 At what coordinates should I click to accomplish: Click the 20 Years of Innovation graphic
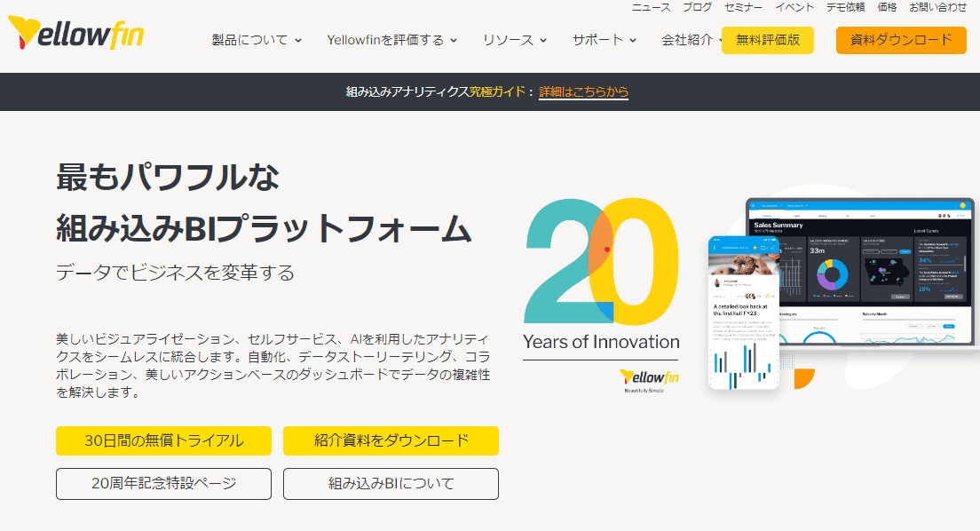click(x=601, y=275)
